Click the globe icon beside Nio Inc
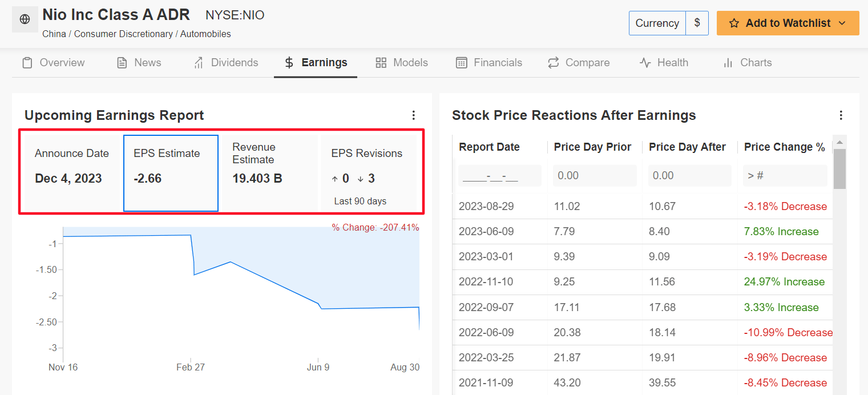 pyautogui.click(x=25, y=19)
